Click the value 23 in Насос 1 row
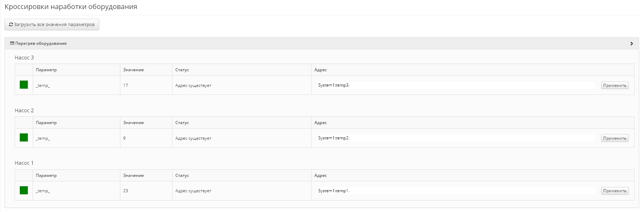The image size is (644, 212). (x=126, y=191)
